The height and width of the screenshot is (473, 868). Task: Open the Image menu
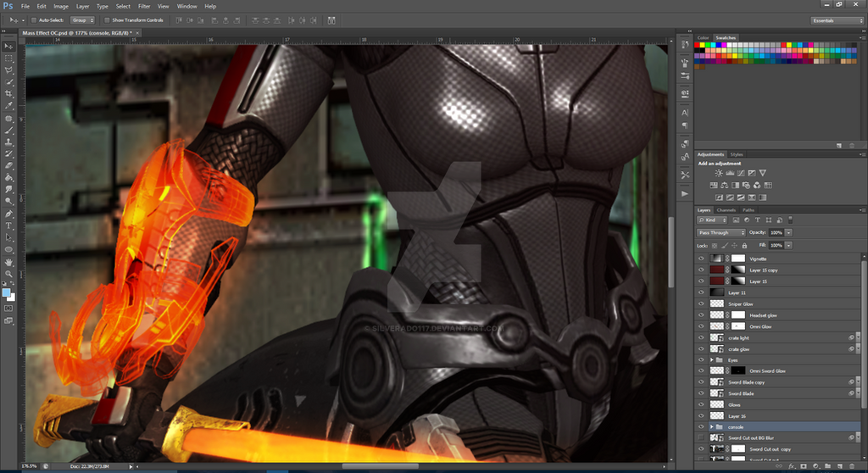tap(61, 6)
